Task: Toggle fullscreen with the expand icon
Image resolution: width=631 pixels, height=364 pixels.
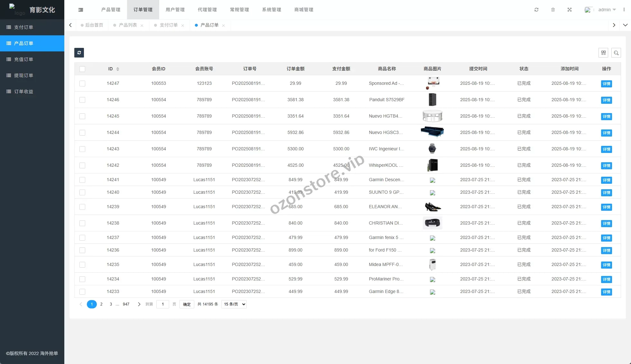Action: [569, 10]
